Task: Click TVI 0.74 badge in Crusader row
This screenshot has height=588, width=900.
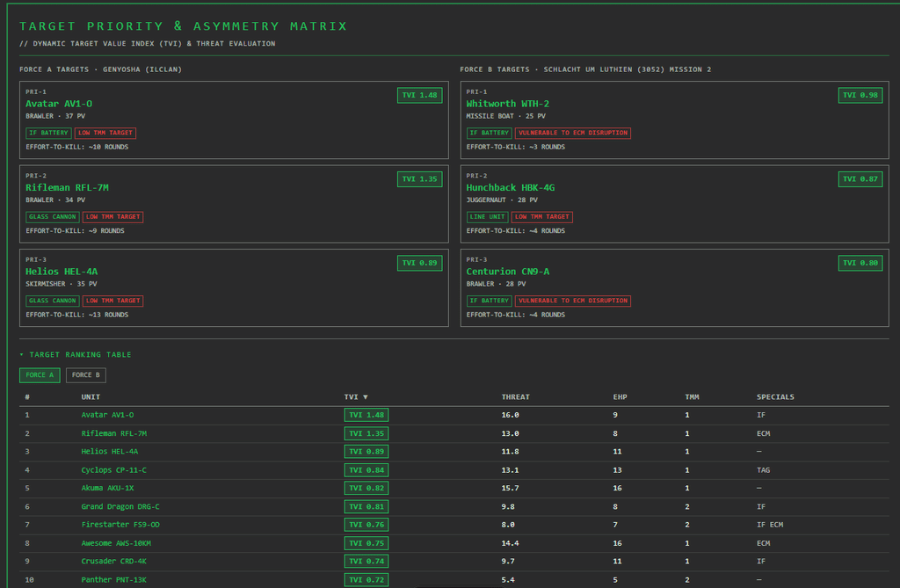Action: tap(367, 562)
